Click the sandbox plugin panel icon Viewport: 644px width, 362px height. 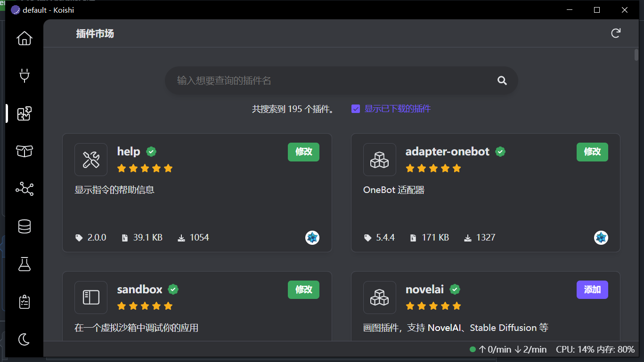(x=91, y=298)
